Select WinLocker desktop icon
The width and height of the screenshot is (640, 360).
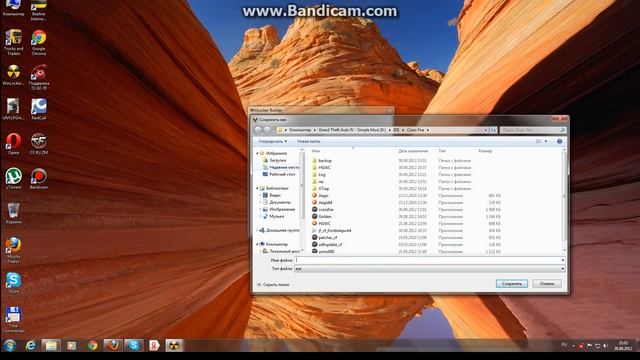pos(13,75)
